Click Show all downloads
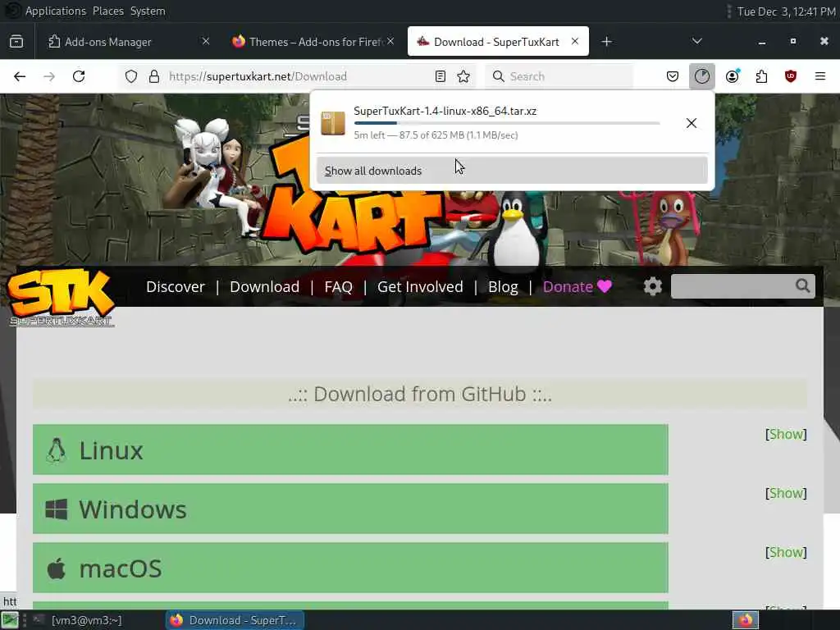840x630 pixels. (x=512, y=171)
